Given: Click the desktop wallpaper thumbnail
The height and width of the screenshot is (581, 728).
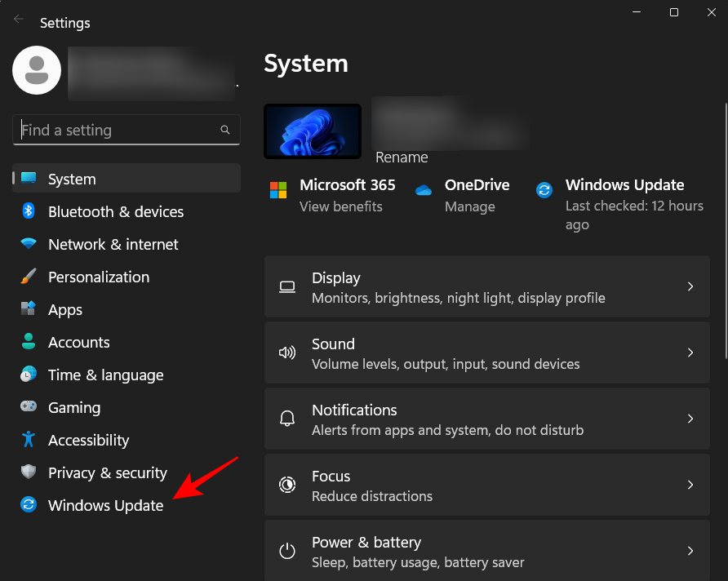Looking at the screenshot, I should coord(313,131).
